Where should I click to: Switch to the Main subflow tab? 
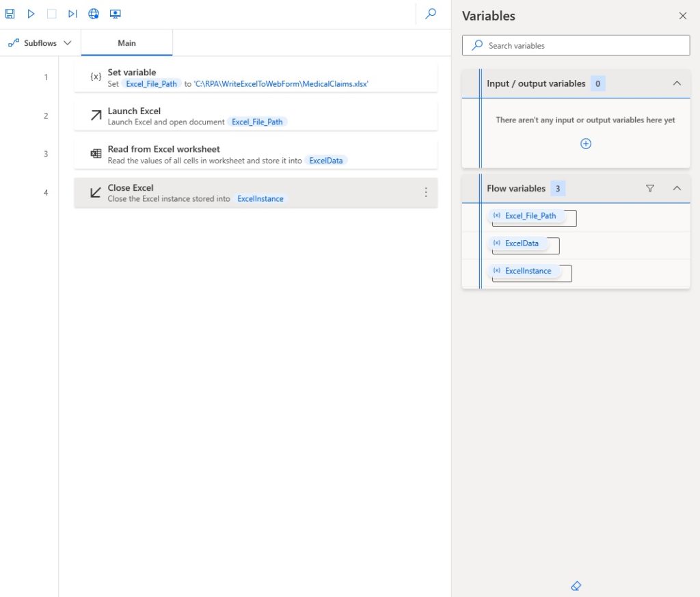(x=126, y=42)
